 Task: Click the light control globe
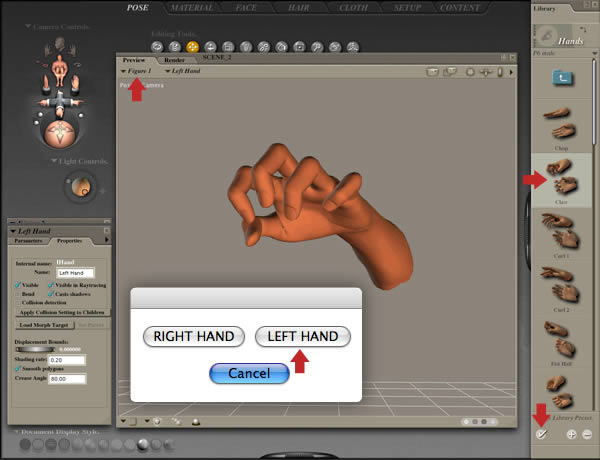pyautogui.click(x=81, y=187)
